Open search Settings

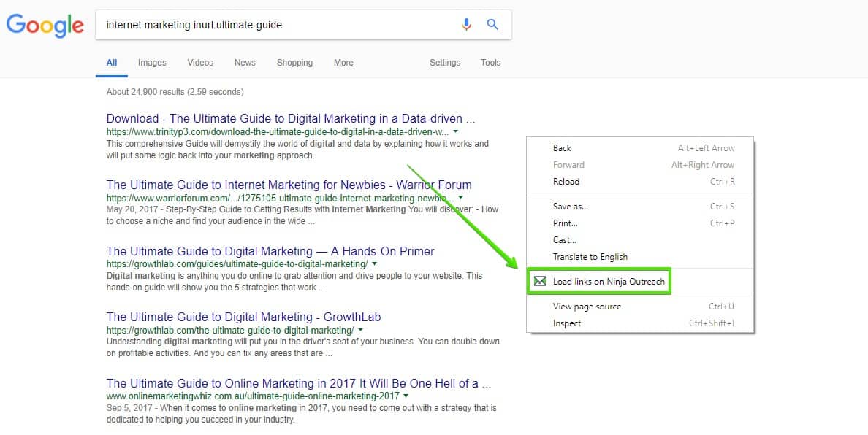coord(445,63)
